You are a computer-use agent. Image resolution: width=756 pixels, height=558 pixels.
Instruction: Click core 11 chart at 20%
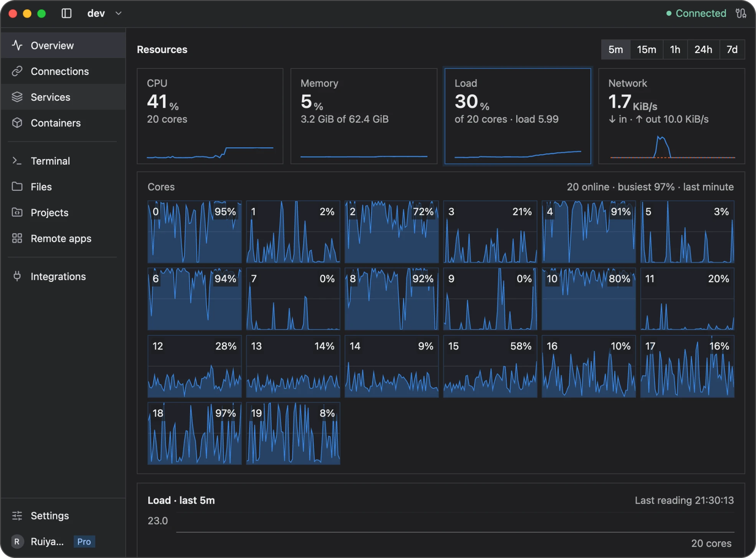[687, 299]
